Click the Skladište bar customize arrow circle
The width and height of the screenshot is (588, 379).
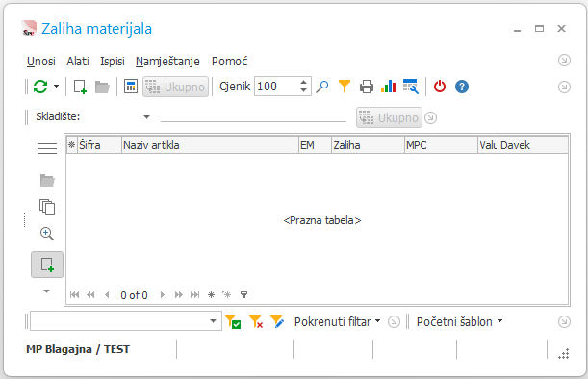tap(430, 117)
